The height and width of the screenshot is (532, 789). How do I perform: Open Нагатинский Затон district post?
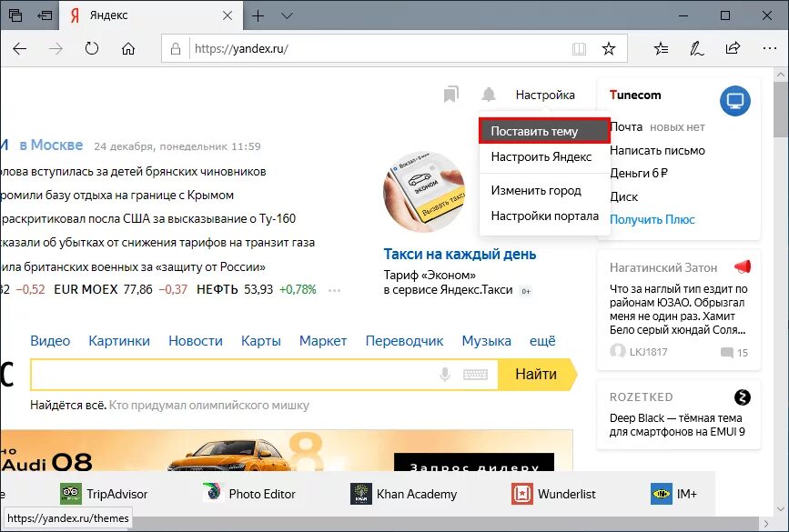[x=678, y=309]
